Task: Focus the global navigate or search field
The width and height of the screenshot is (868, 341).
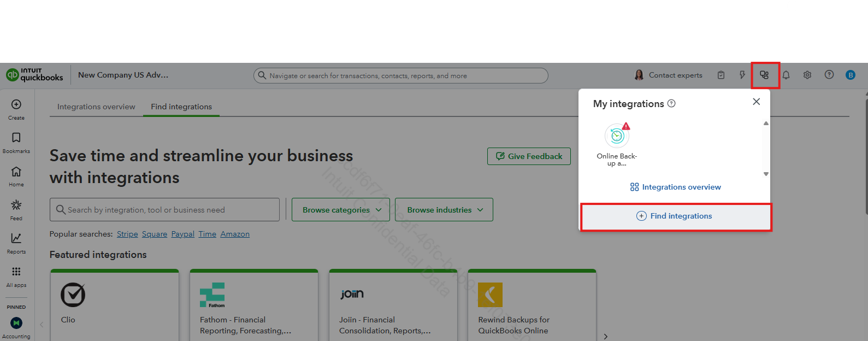Action: (400, 75)
